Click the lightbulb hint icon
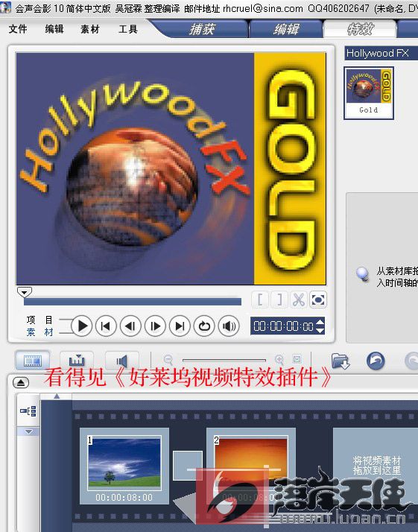This screenshot has width=418, height=532. [x=363, y=274]
